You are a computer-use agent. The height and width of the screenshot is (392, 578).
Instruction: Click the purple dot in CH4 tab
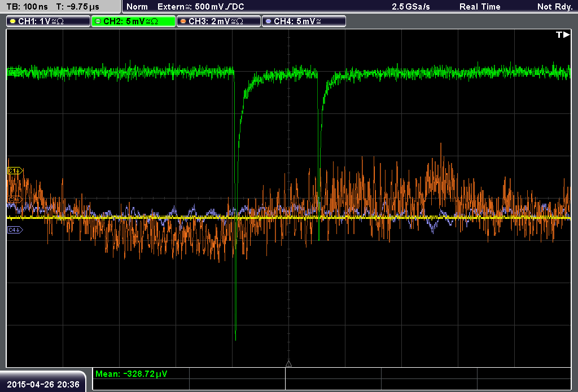pyautogui.click(x=268, y=21)
